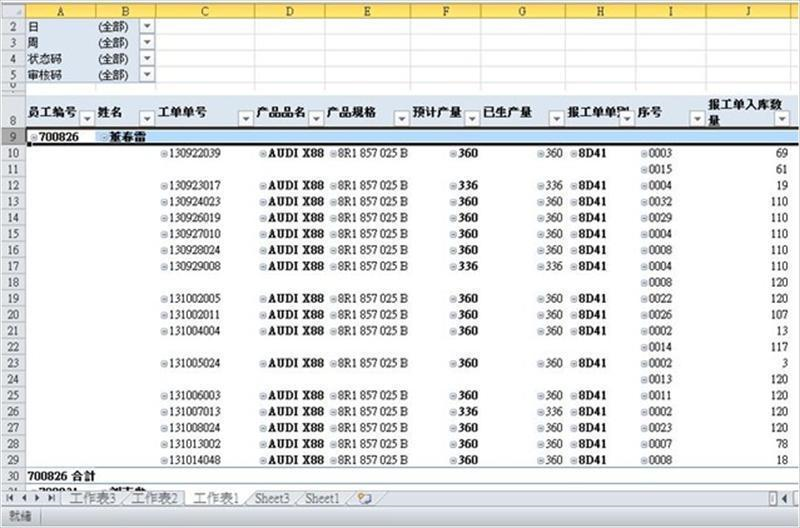This screenshot has width=800, height=528.
Task: Select row 9 header
Action: [x=13, y=137]
